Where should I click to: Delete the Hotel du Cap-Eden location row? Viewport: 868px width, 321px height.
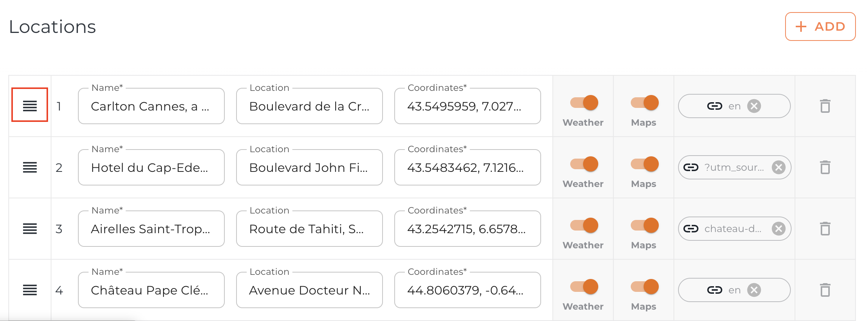825,167
